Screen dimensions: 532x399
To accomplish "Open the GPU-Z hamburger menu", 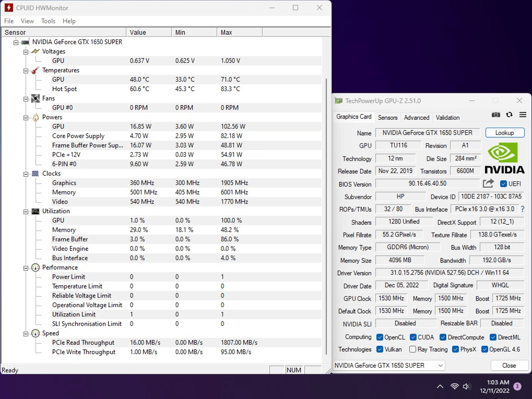I will pos(523,115).
